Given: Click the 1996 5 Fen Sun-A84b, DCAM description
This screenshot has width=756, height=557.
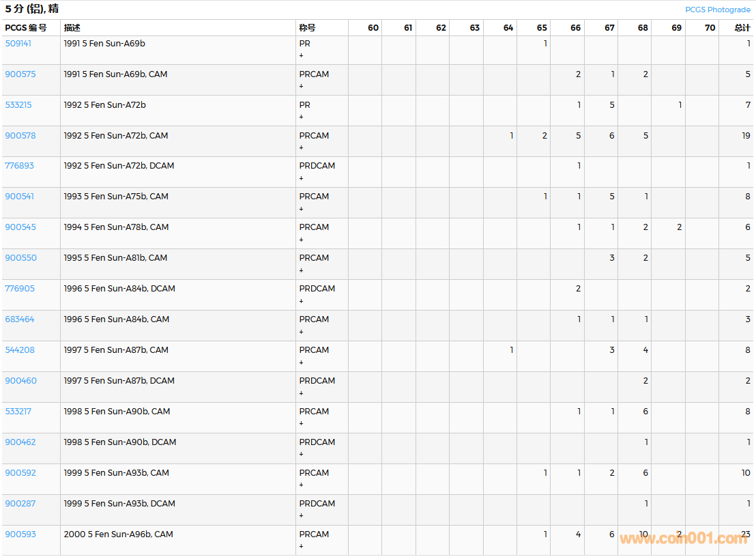Looking at the screenshot, I should (119, 289).
